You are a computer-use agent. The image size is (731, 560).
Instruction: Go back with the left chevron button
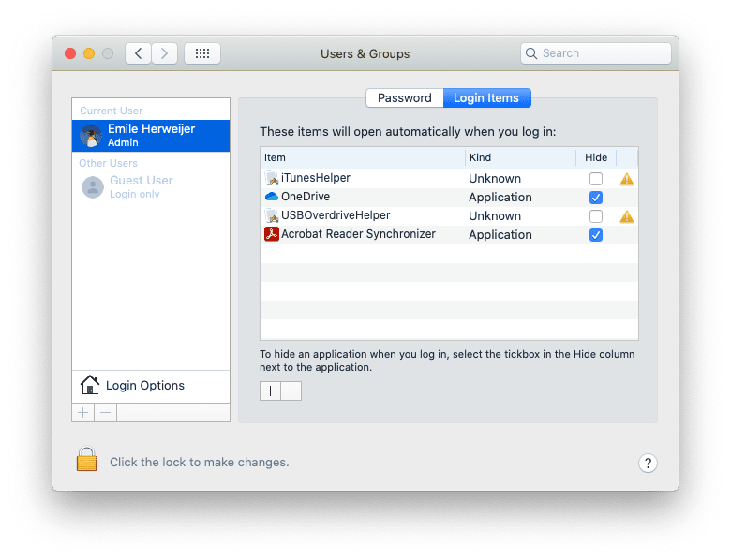point(138,53)
